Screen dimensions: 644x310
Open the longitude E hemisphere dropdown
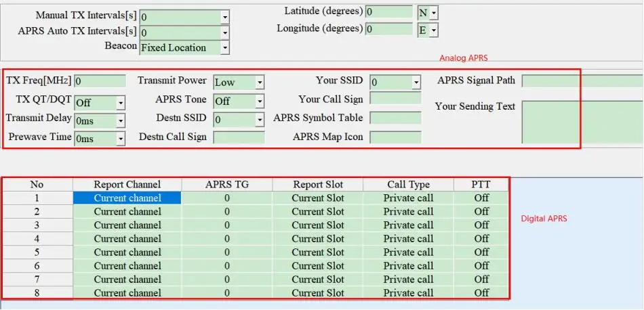434,30
